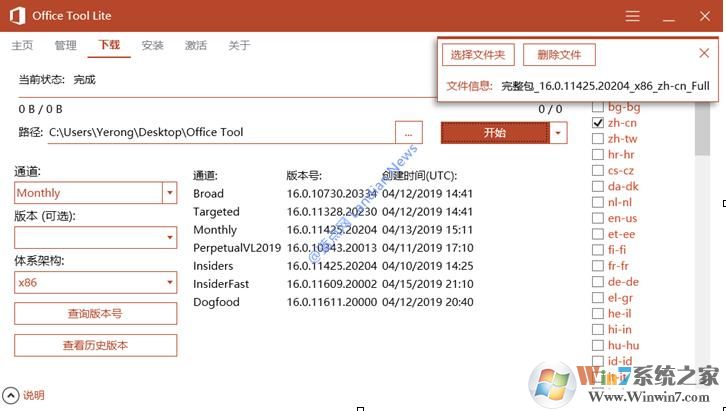This screenshot has height=411, width=726.
Task: Uncheck the zh-cn language checkbox
Action: pos(598,123)
